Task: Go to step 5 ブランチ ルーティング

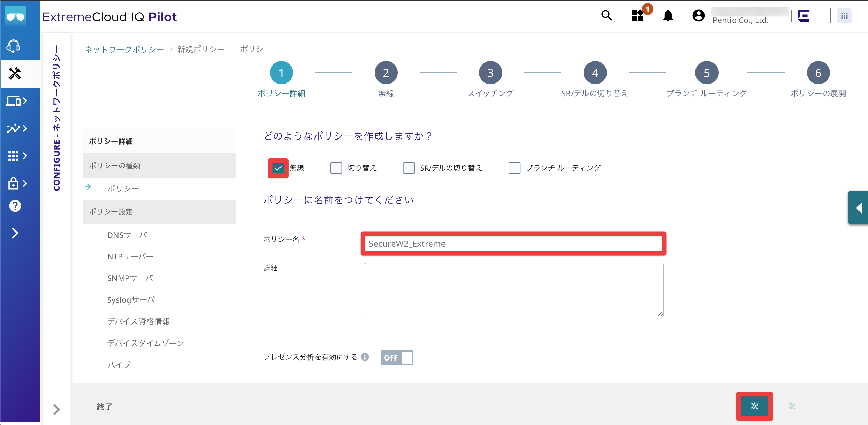Action: 707,73
